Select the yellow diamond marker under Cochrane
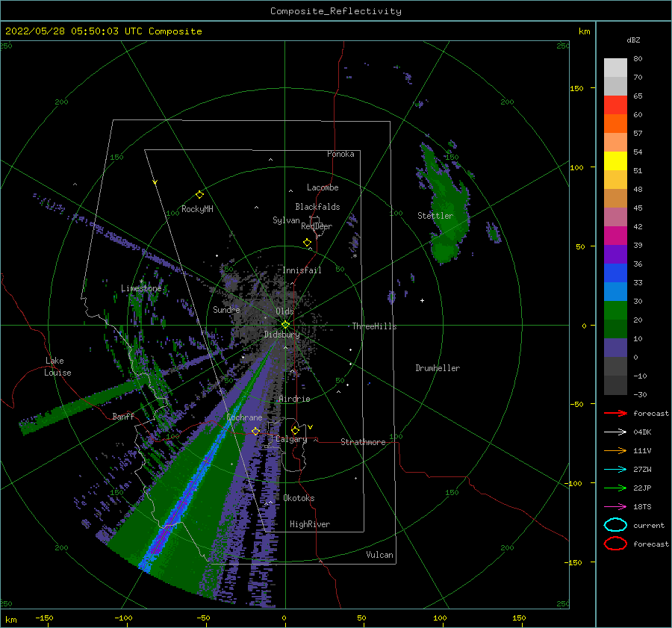The height and width of the screenshot is (628, 672). click(x=255, y=431)
